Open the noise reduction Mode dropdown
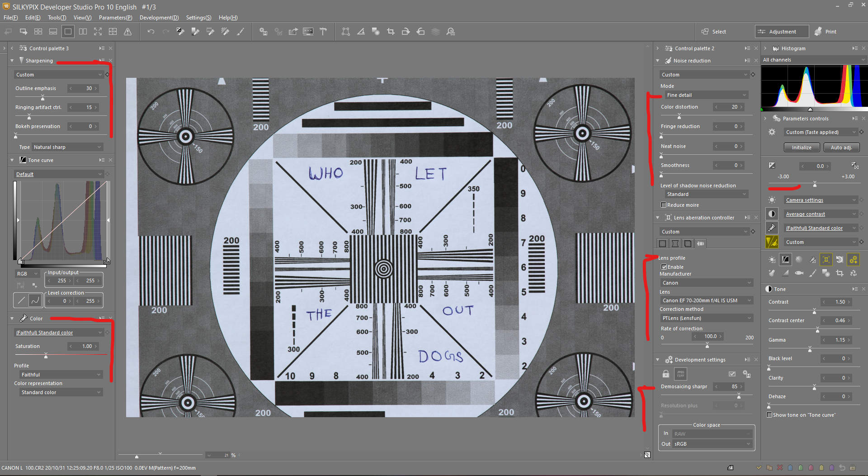 (x=706, y=95)
